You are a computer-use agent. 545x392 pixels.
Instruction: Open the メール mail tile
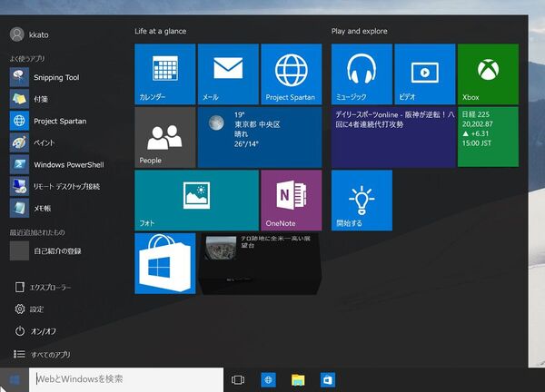[x=228, y=74]
